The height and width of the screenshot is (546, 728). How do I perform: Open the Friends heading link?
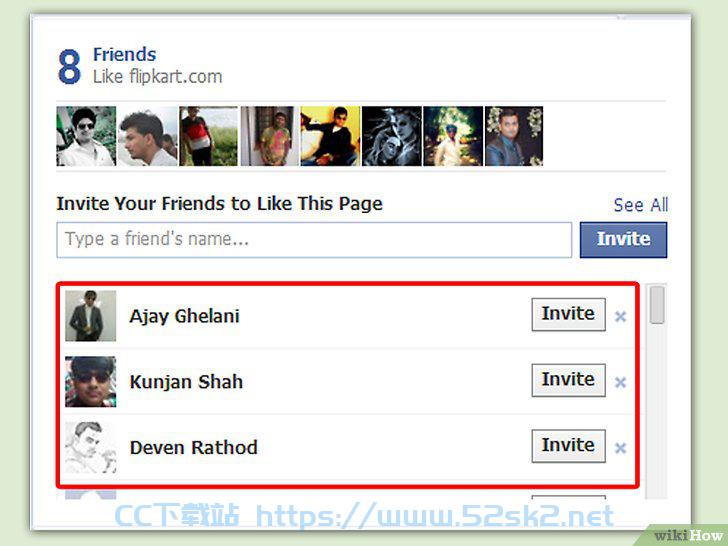point(124,54)
